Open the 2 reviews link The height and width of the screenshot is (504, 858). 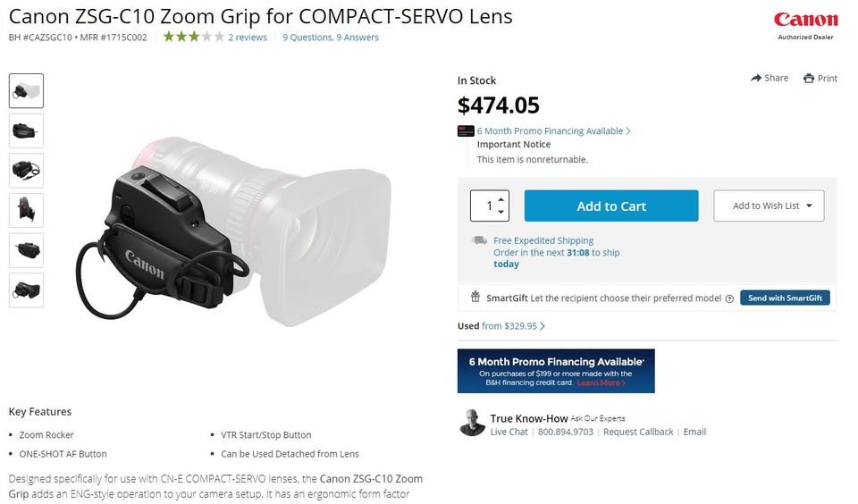tap(248, 38)
